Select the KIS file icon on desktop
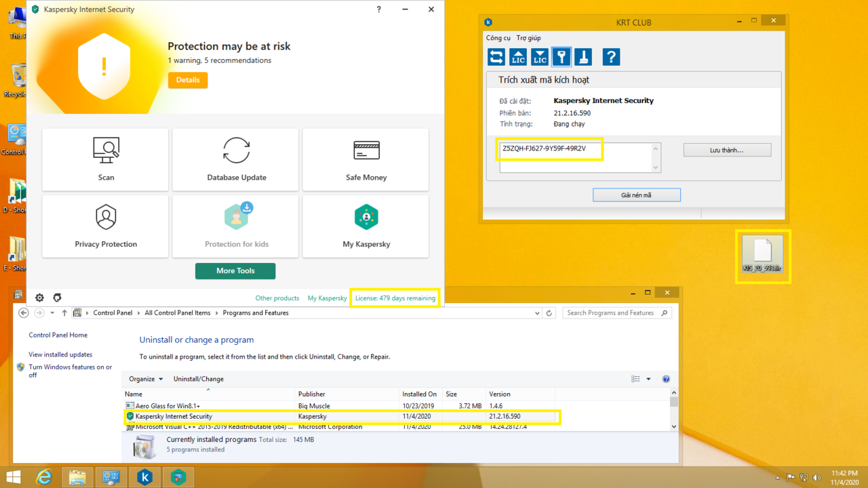 tap(763, 255)
